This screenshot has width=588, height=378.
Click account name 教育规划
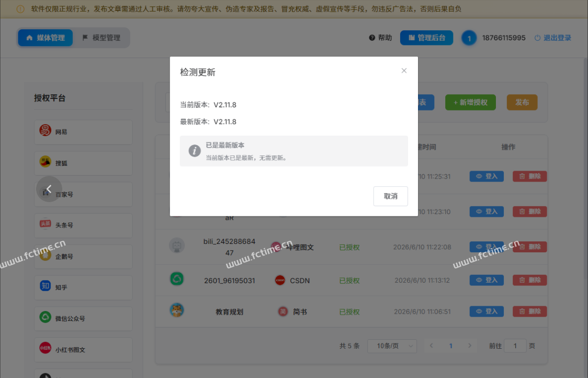230,312
